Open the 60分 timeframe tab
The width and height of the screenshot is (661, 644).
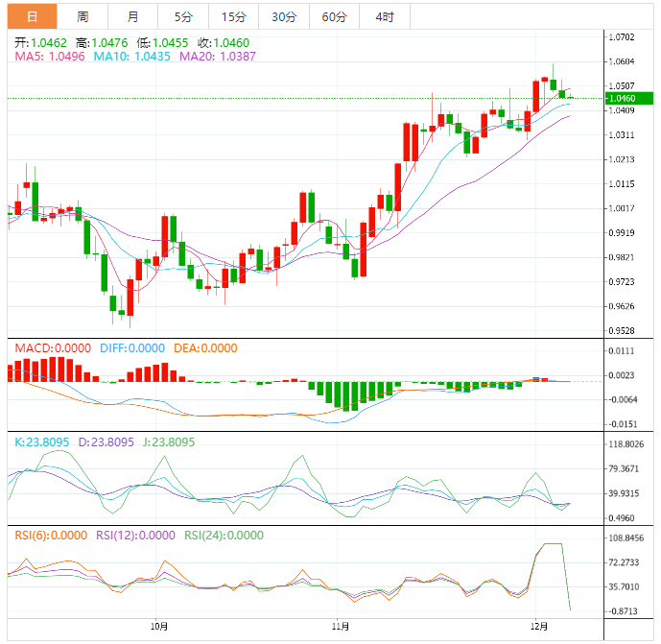[x=334, y=17]
